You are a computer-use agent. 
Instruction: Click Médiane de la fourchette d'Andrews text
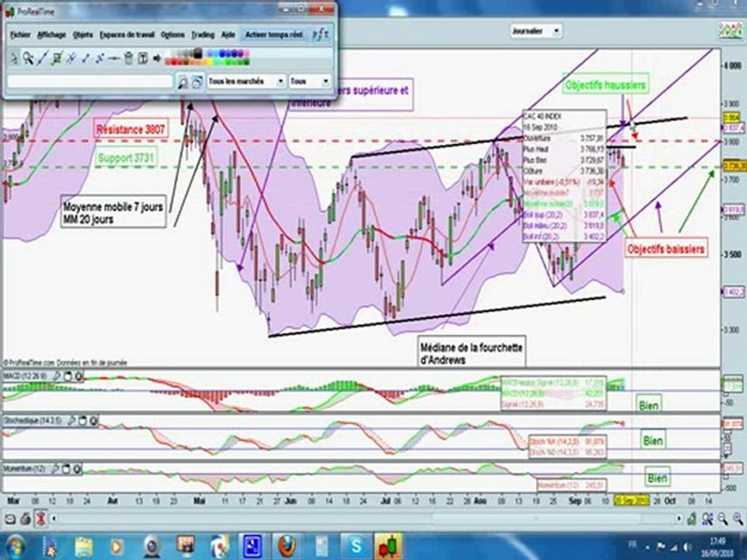tap(472, 353)
